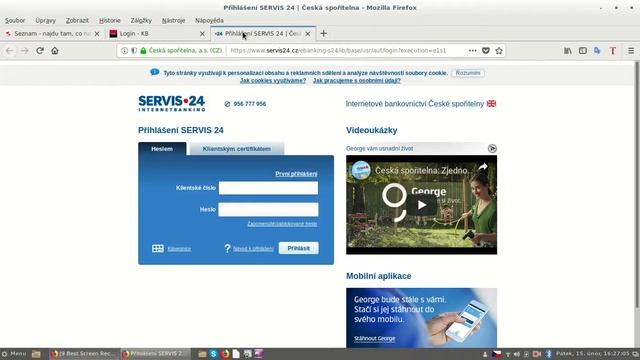640x360 pixels.
Task: Open page actions three-dots menu
Action: coord(472,51)
